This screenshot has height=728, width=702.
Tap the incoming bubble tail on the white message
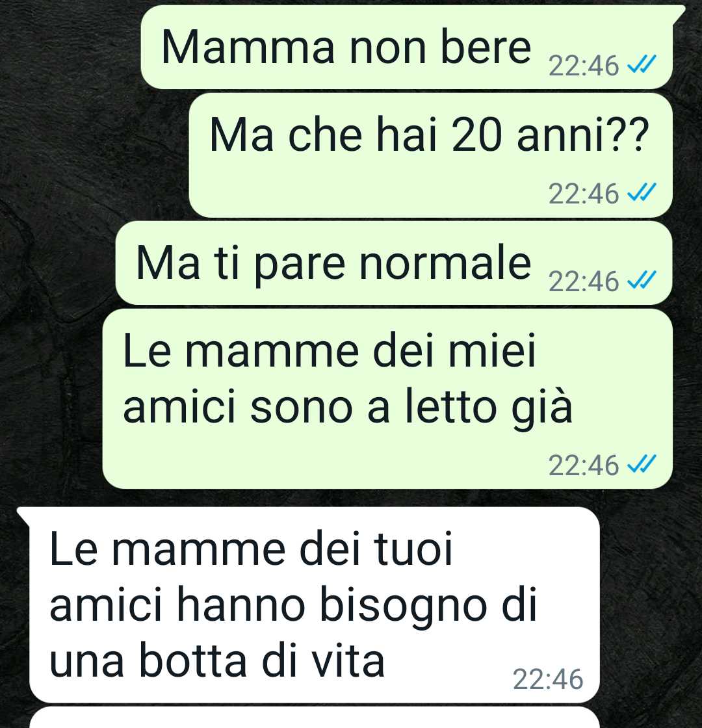pyautogui.click(x=23, y=516)
